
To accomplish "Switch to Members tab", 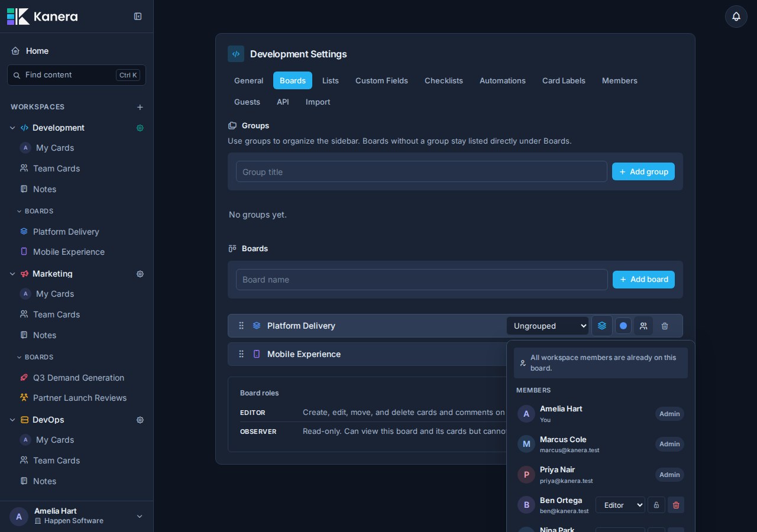I will [620, 80].
